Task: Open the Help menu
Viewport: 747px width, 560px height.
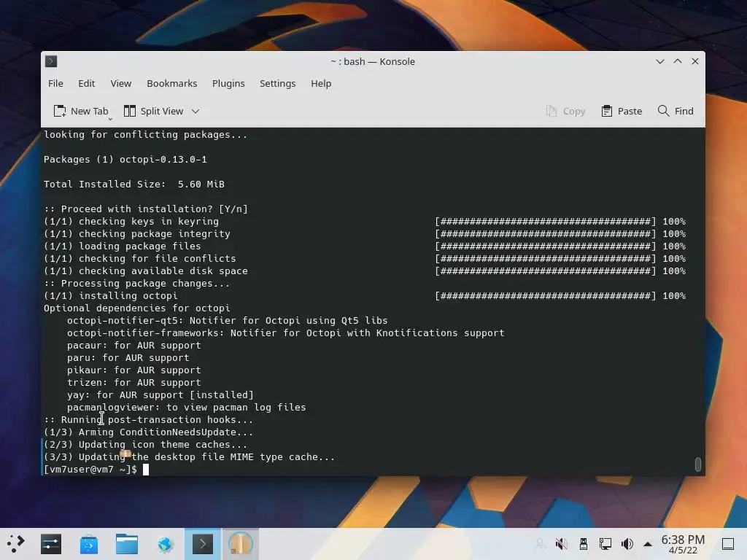Action: (x=321, y=83)
